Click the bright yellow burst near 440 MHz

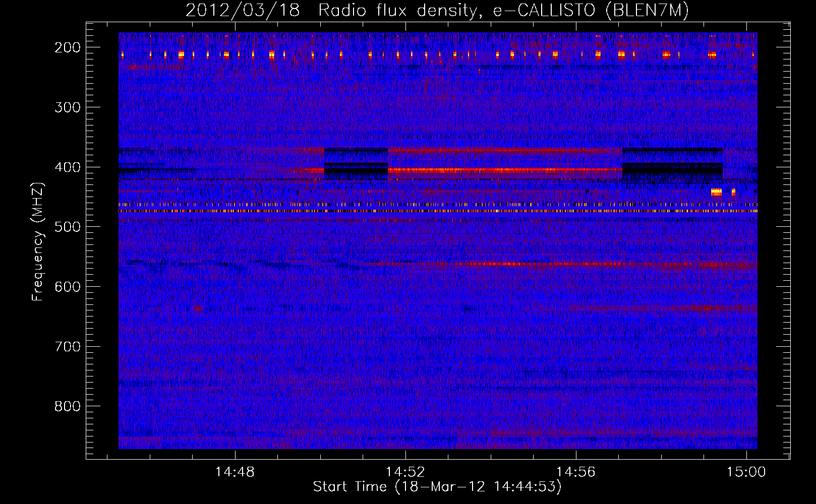tap(716, 192)
